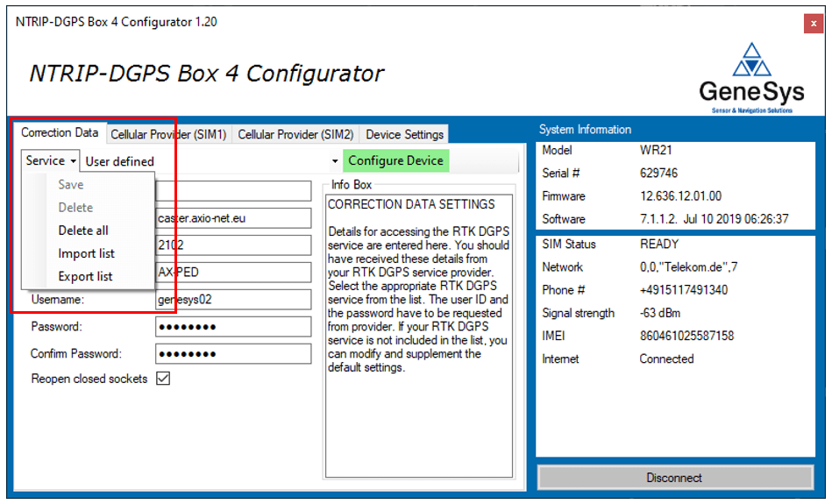Click the signal strength value -63 dBm

tap(660, 313)
